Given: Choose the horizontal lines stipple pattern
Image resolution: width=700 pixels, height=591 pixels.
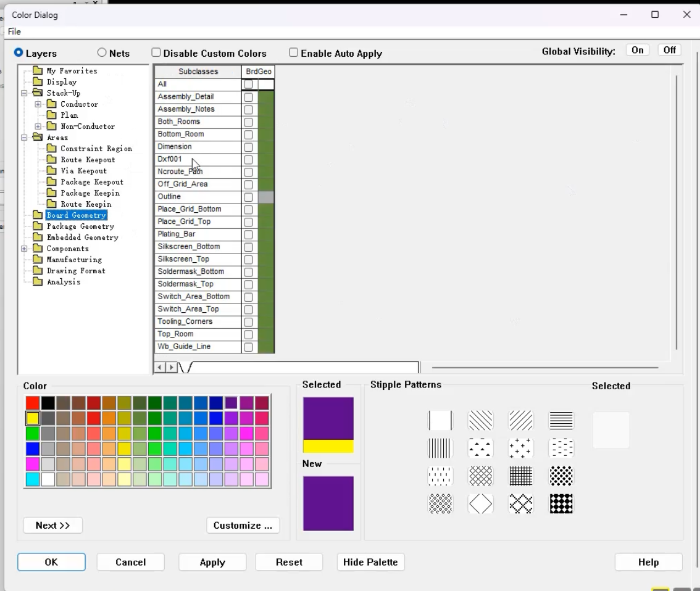Looking at the screenshot, I should (x=560, y=420).
